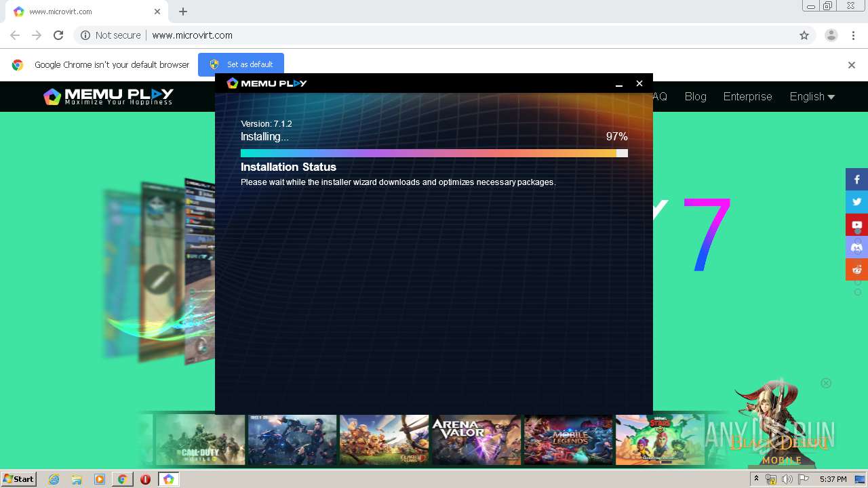
Task: Reload the microvirt.com page
Action: (x=58, y=35)
